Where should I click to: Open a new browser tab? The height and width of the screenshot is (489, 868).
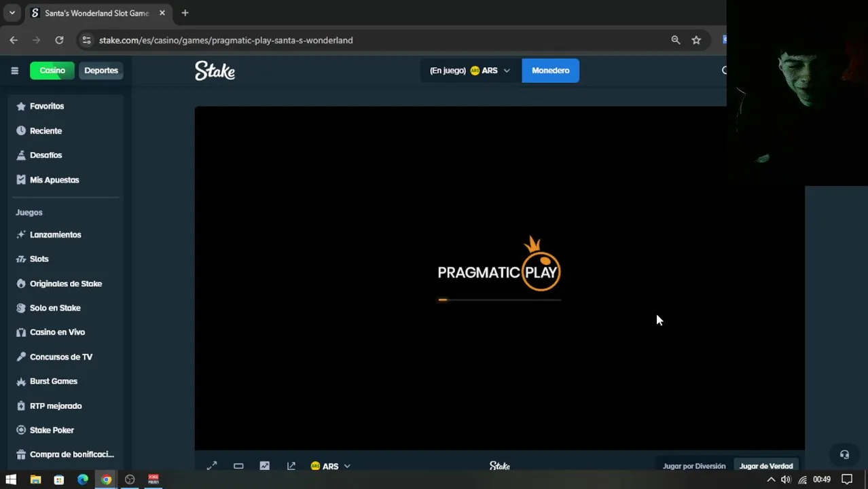185,13
